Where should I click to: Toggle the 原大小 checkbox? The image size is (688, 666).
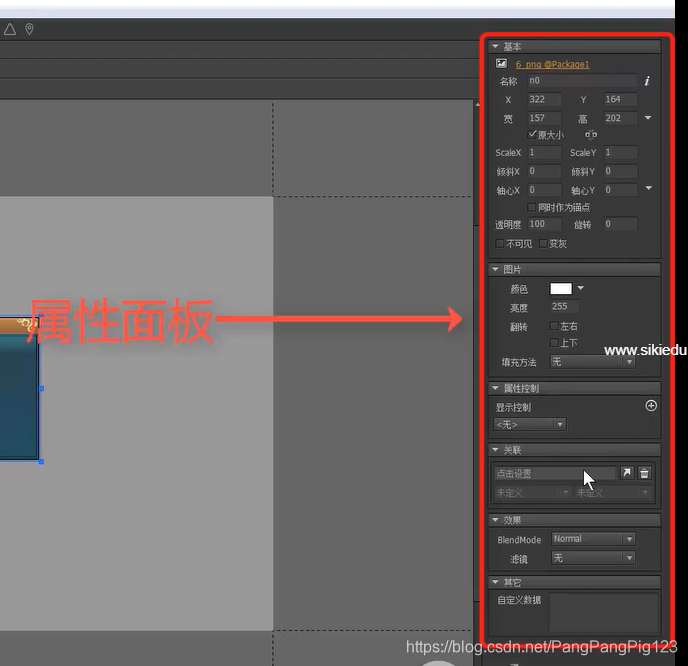[532, 134]
